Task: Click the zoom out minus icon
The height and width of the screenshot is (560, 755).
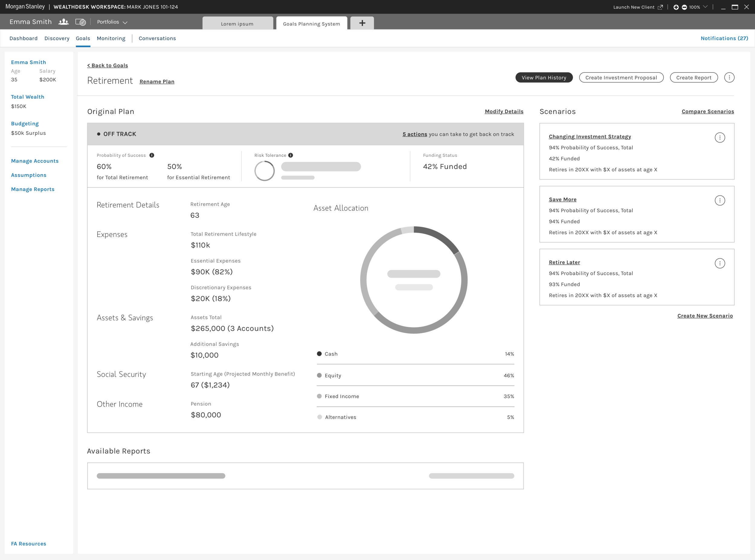Action: pyautogui.click(x=685, y=7)
